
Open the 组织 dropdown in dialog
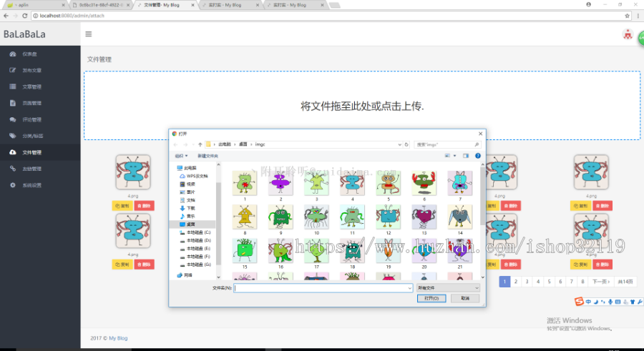(x=181, y=156)
